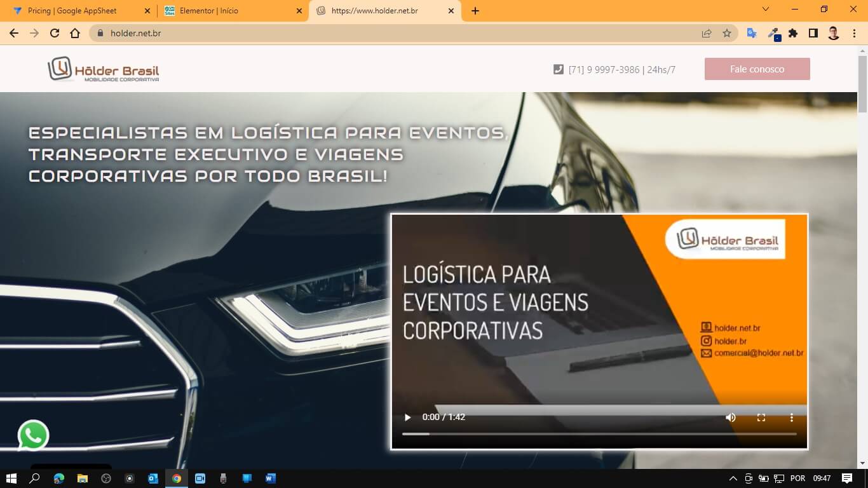The height and width of the screenshot is (488, 868).
Task: Go to the browser home page
Action: [x=75, y=33]
